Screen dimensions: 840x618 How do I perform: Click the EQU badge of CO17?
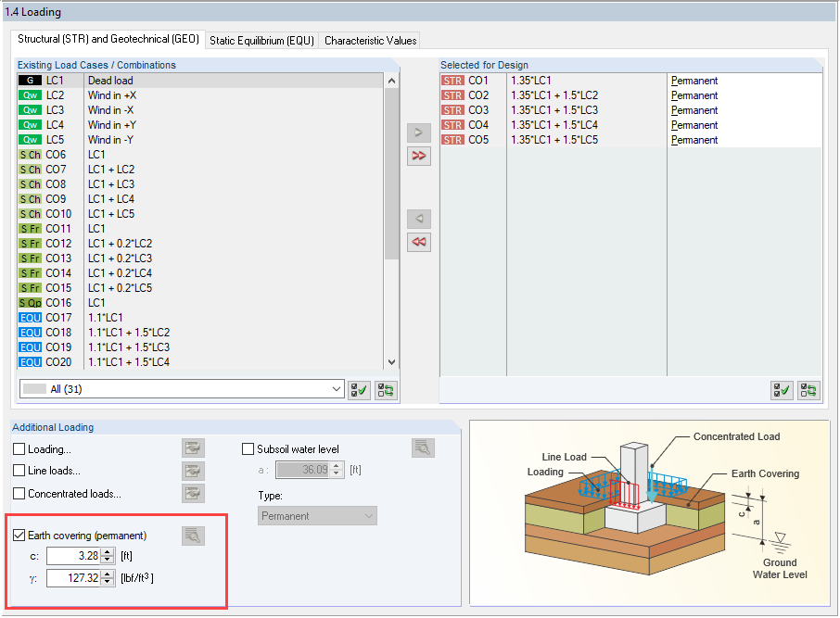[30, 318]
